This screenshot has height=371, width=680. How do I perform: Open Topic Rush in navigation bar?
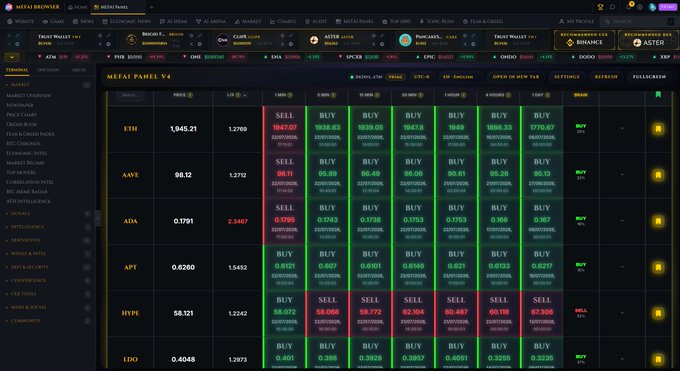437,21
